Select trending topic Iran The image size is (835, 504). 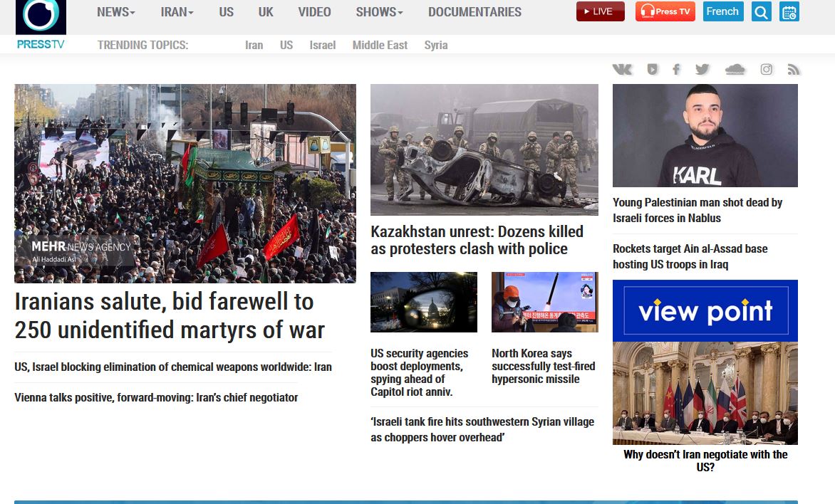point(254,46)
